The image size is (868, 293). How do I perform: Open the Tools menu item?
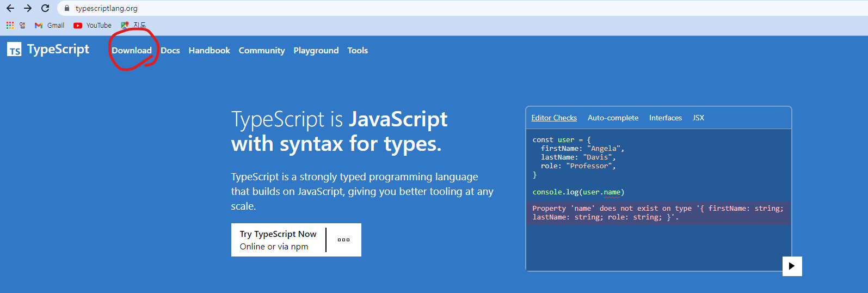[358, 50]
